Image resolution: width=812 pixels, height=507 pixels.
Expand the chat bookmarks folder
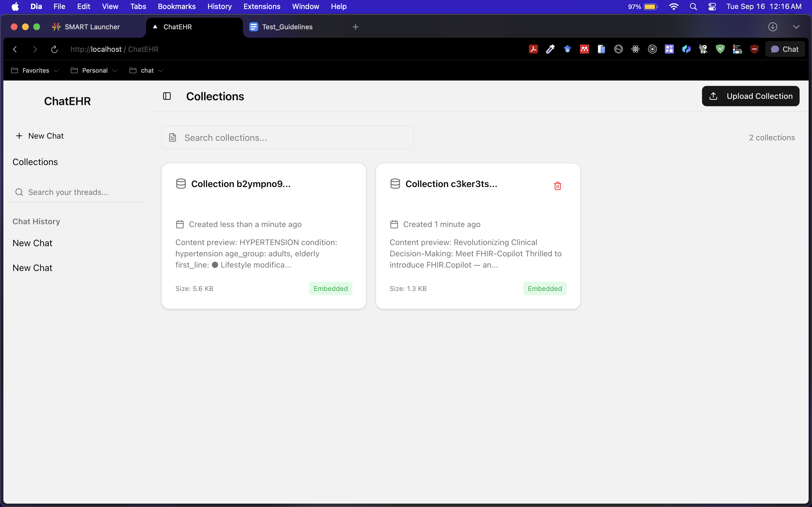[146, 70]
